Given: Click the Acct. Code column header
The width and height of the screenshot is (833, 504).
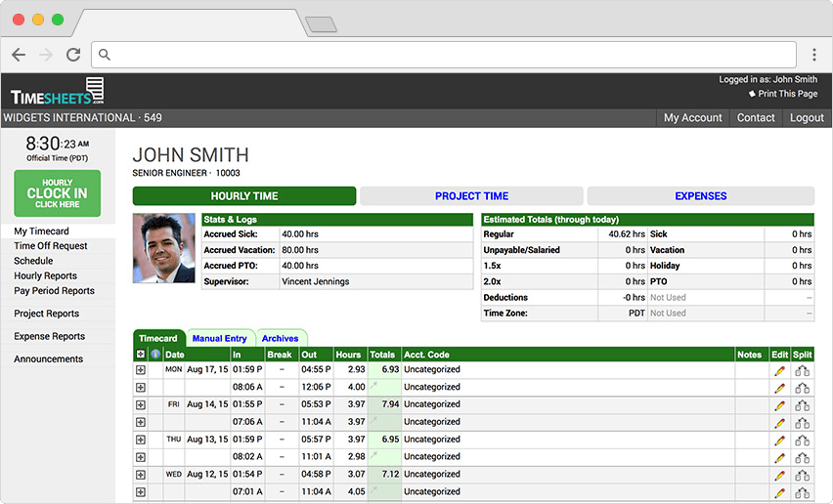Looking at the screenshot, I should tap(426, 355).
